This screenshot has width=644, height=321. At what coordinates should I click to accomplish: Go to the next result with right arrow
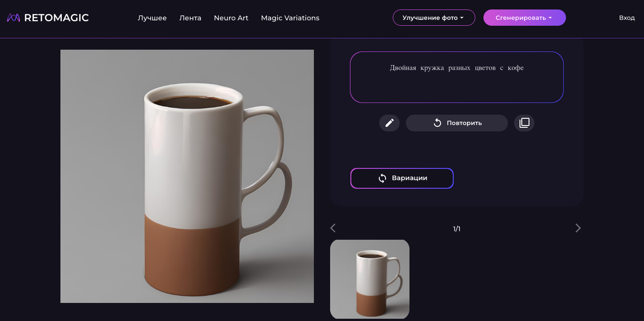point(578,228)
